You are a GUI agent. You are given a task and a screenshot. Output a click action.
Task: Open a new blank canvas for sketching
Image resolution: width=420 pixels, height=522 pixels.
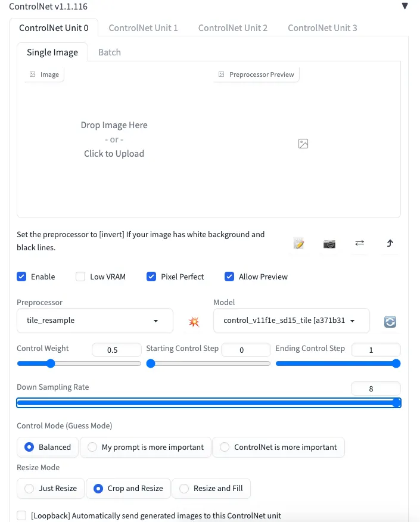pos(299,244)
